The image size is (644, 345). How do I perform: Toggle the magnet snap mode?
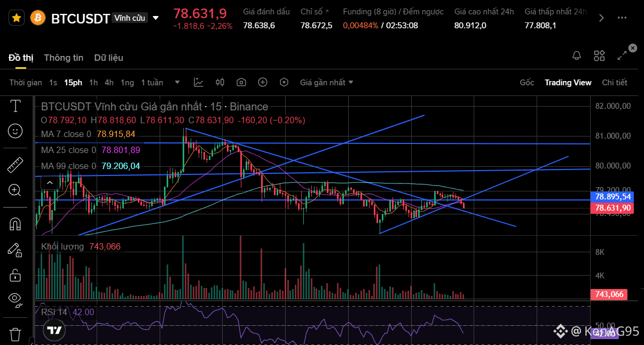point(15,224)
